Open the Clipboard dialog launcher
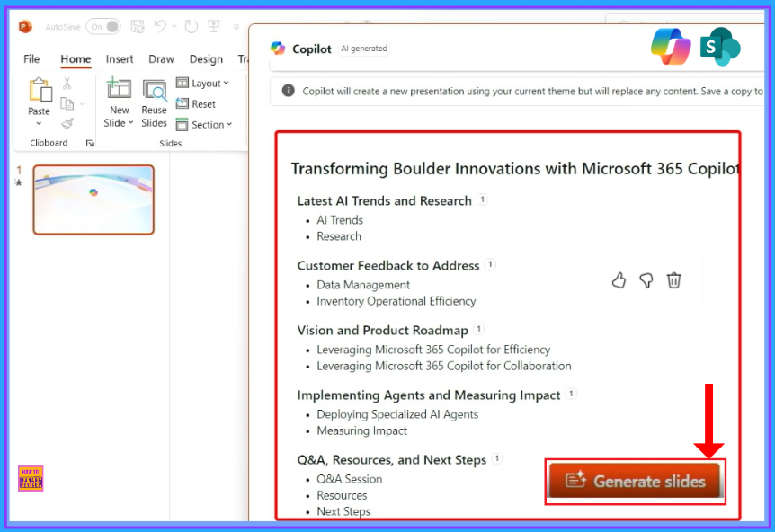This screenshot has width=775, height=532. click(x=90, y=143)
